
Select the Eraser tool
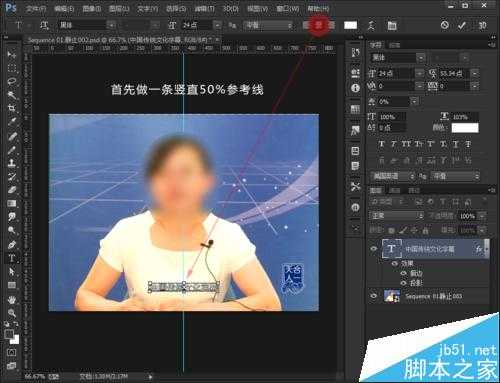12,190
